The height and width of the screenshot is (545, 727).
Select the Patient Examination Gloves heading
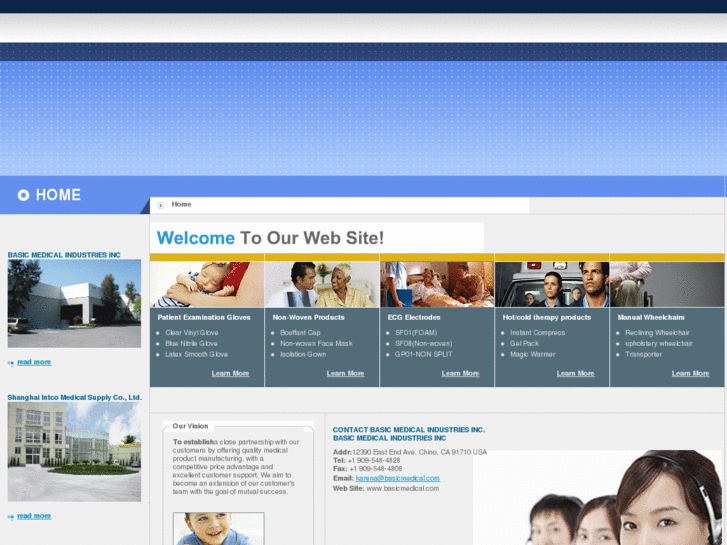point(204,317)
